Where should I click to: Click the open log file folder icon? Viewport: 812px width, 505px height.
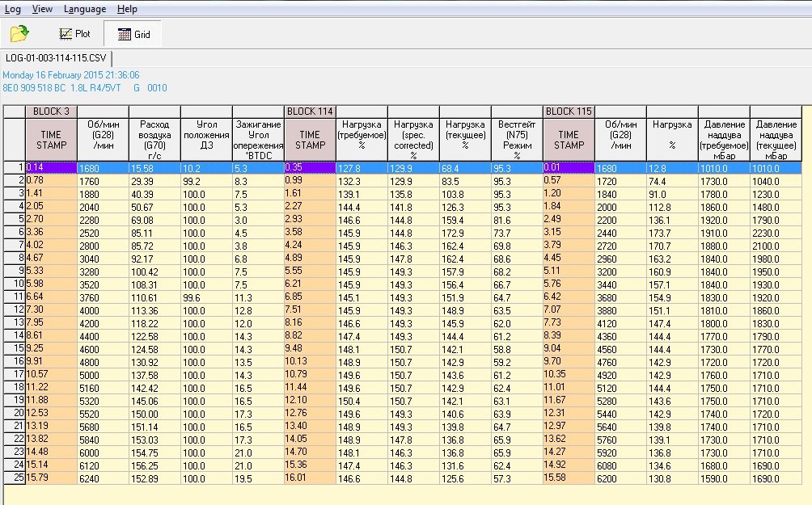19,34
